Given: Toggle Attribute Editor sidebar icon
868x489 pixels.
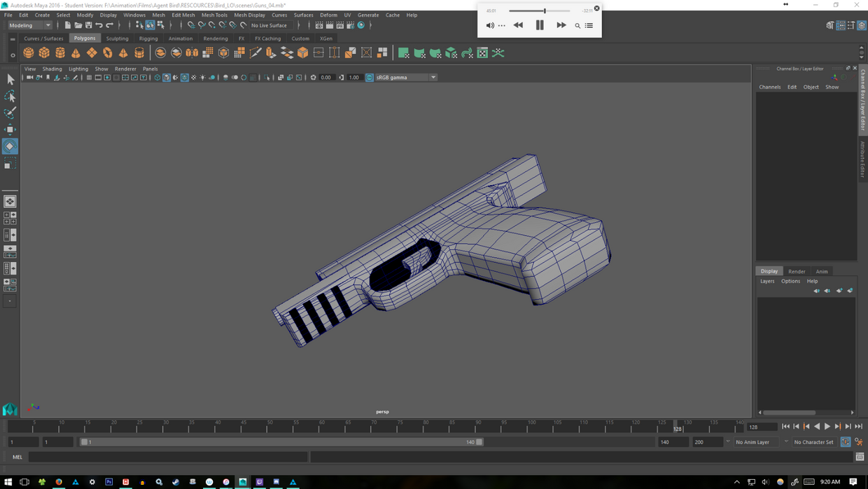Looking at the screenshot, I should (841, 25).
